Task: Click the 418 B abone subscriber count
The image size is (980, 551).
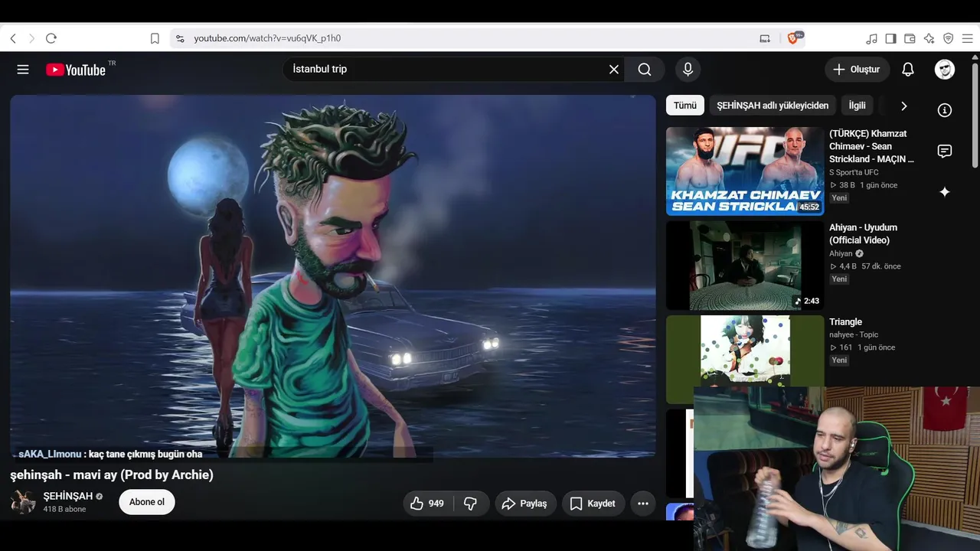Action: 65,509
